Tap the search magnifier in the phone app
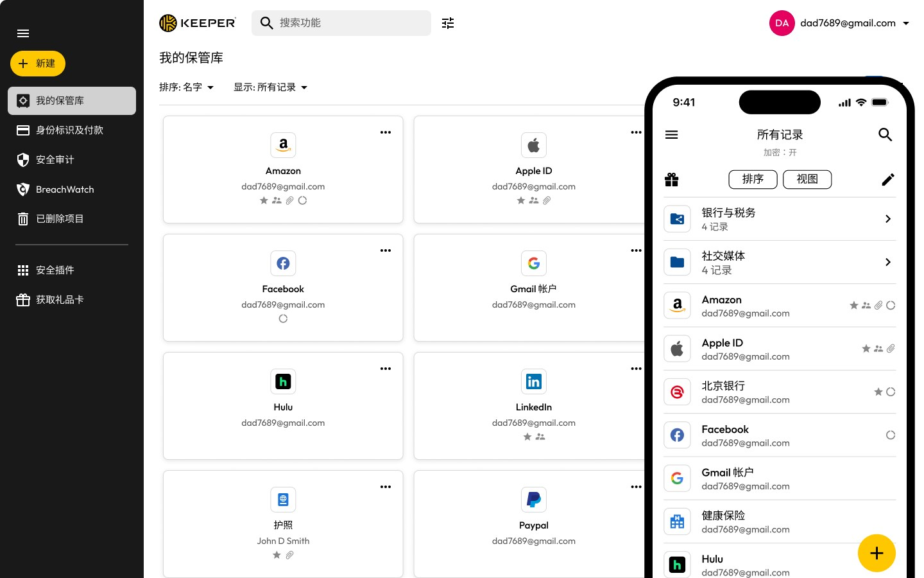The width and height of the screenshot is (924, 578). click(886, 134)
